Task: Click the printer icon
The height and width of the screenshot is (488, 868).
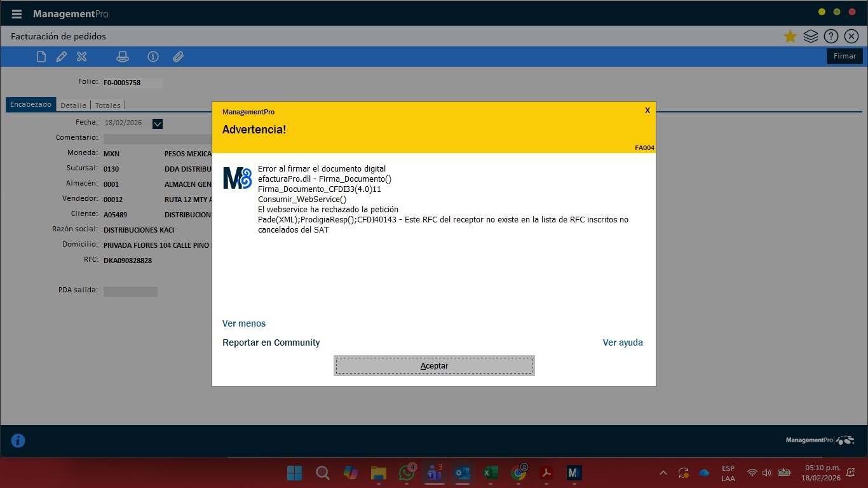Action: click(x=123, y=57)
